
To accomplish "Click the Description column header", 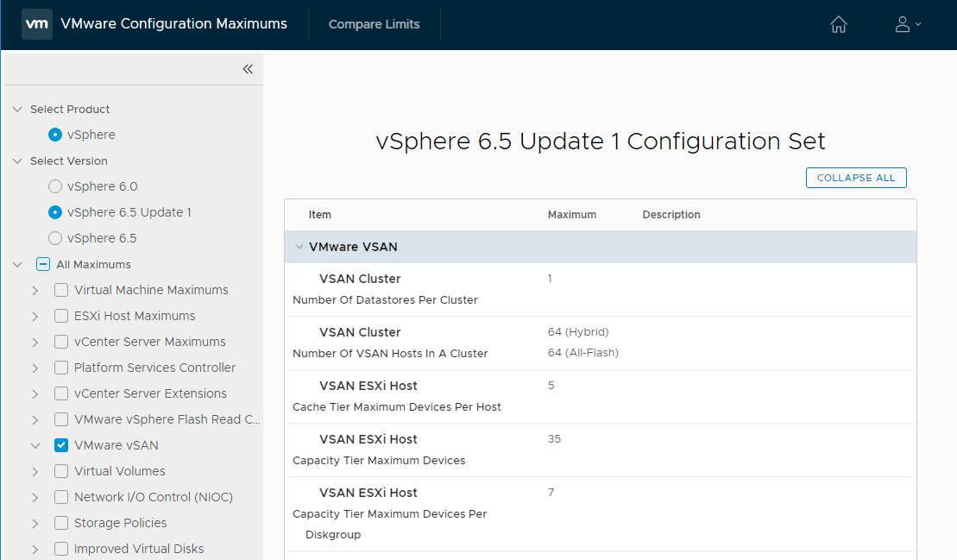I will pyautogui.click(x=671, y=215).
